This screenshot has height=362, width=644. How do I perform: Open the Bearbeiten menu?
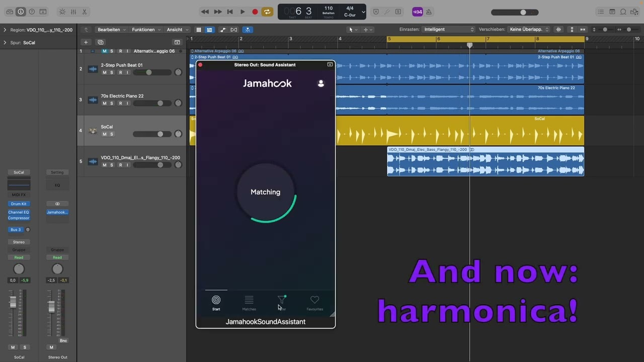(111, 30)
